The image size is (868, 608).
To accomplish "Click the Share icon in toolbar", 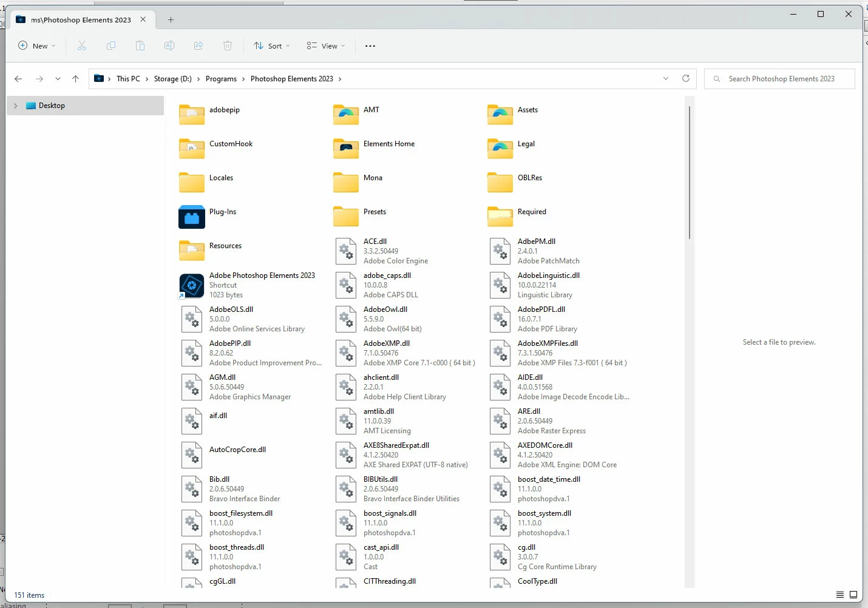I will coord(198,46).
